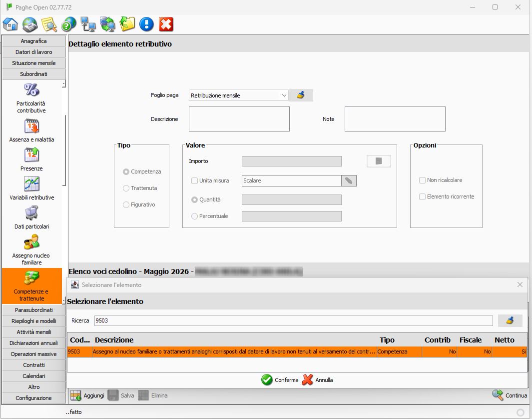Click the red X exit toolbar icon

pos(166,24)
